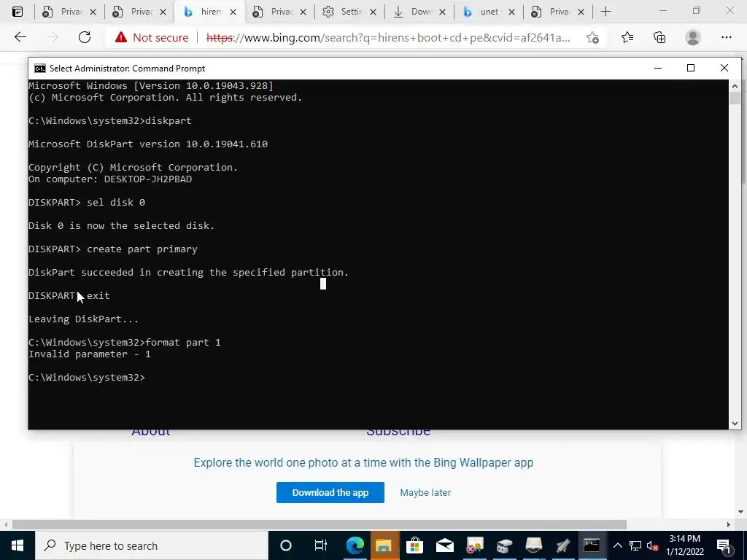Open Collections icon in Edge toolbar
Image resolution: width=747 pixels, height=560 pixels.
[x=659, y=37]
